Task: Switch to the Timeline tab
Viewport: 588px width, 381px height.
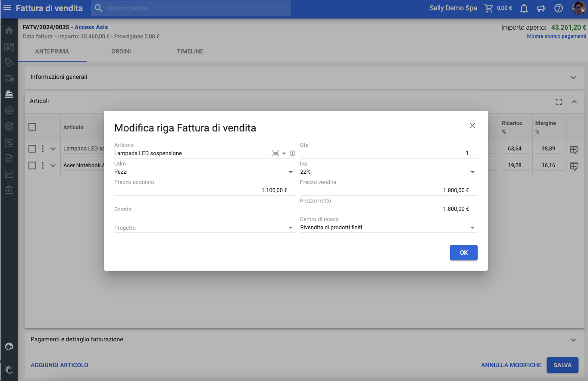Action: pyautogui.click(x=190, y=51)
